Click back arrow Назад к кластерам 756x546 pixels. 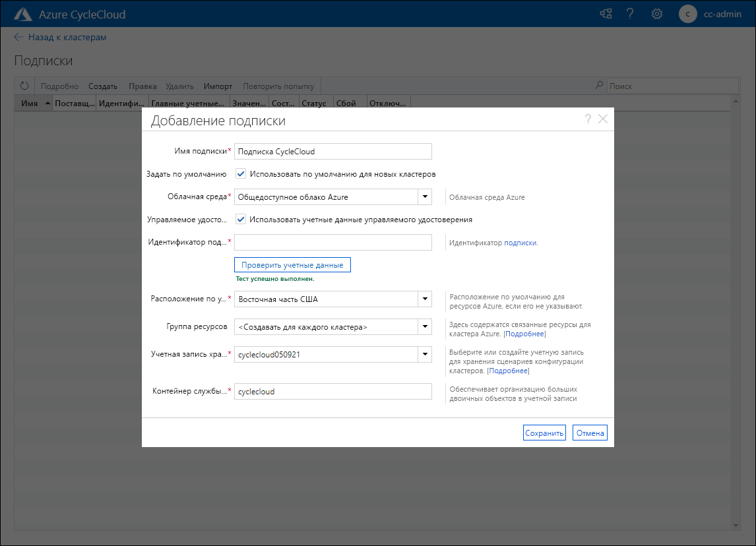coord(18,37)
